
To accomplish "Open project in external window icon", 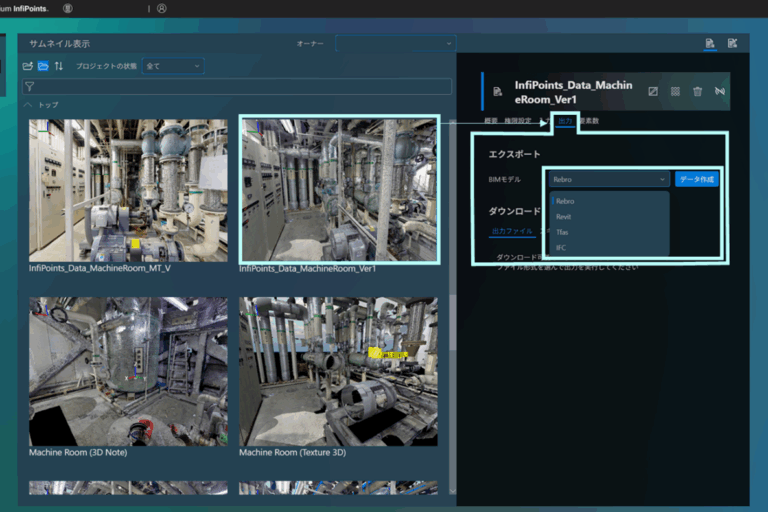I will point(653,92).
